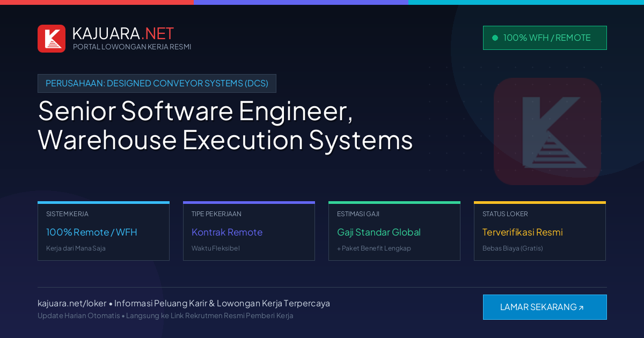Screen dimensions: 644x338
Task: Click the 'Update Harian Otomatis' footer line
Action: [x=165, y=315]
